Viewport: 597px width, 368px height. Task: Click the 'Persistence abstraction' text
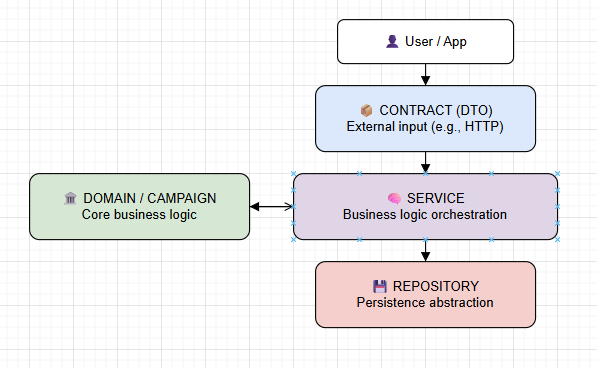tap(425, 303)
